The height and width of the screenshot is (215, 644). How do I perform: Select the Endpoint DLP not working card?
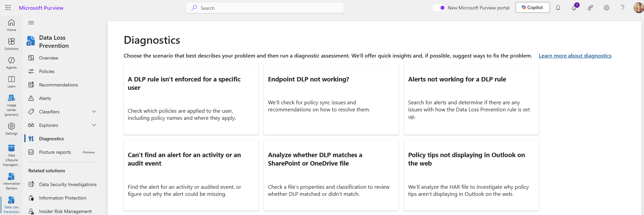coord(331,99)
